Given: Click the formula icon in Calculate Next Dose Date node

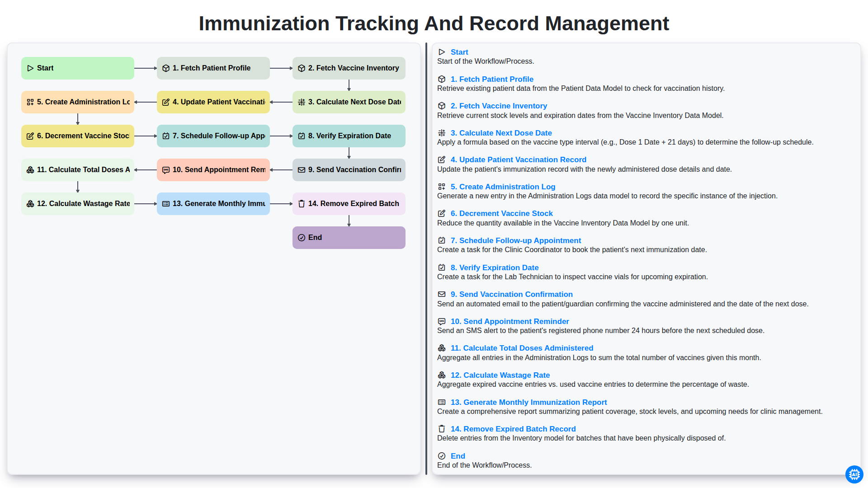Looking at the screenshot, I should 302,102.
